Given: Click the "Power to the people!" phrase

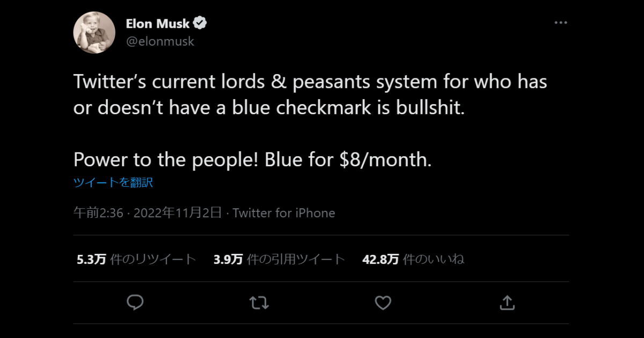Looking at the screenshot, I should 166,159.
